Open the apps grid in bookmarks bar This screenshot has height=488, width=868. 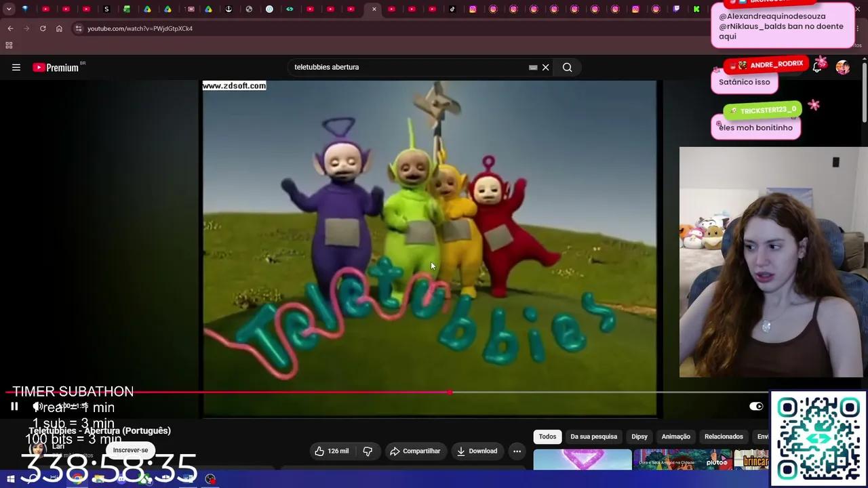pyautogui.click(x=9, y=45)
